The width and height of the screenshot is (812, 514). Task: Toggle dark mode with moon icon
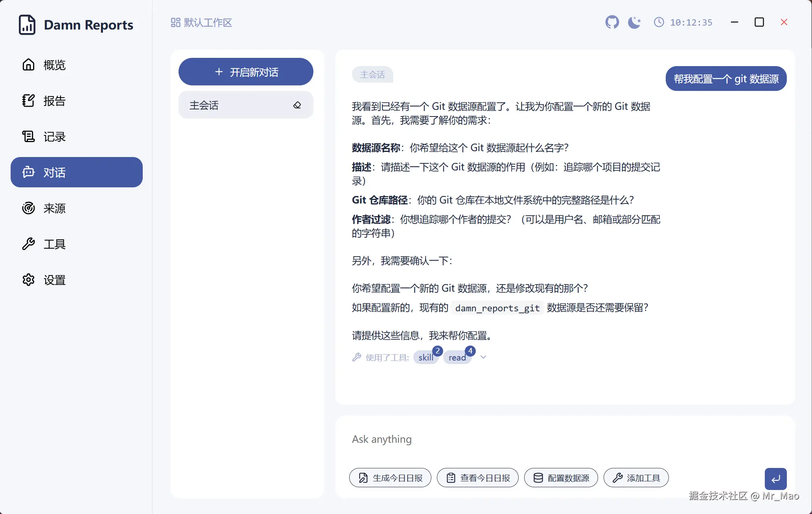(x=634, y=22)
